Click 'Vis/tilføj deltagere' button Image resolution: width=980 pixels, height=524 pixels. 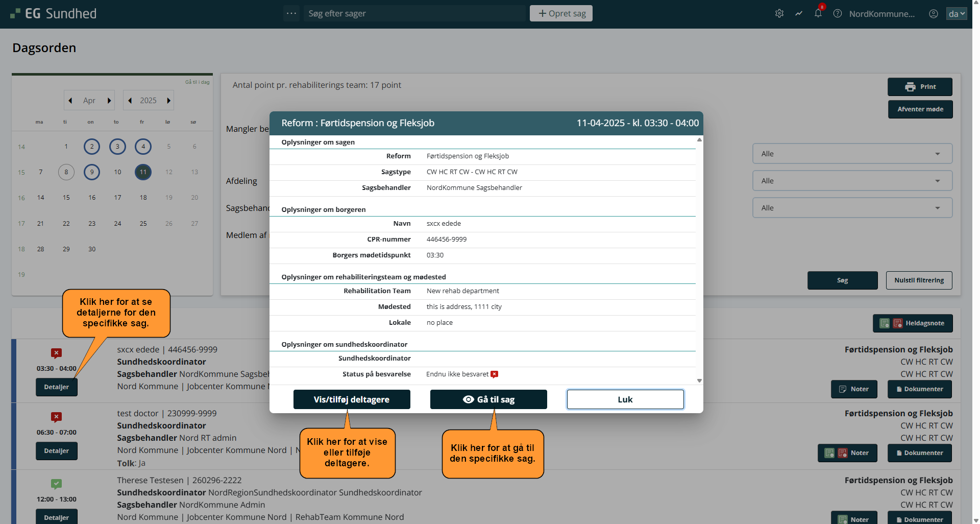click(352, 399)
